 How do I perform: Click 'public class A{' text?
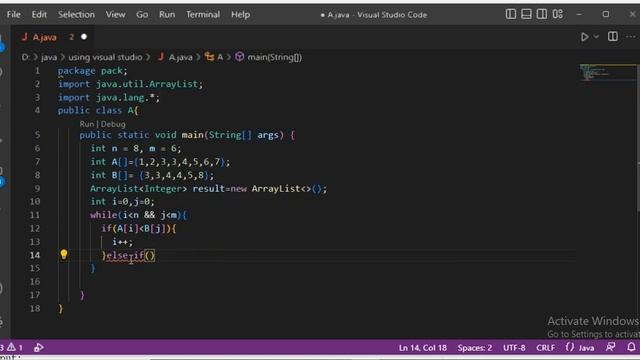click(x=98, y=111)
